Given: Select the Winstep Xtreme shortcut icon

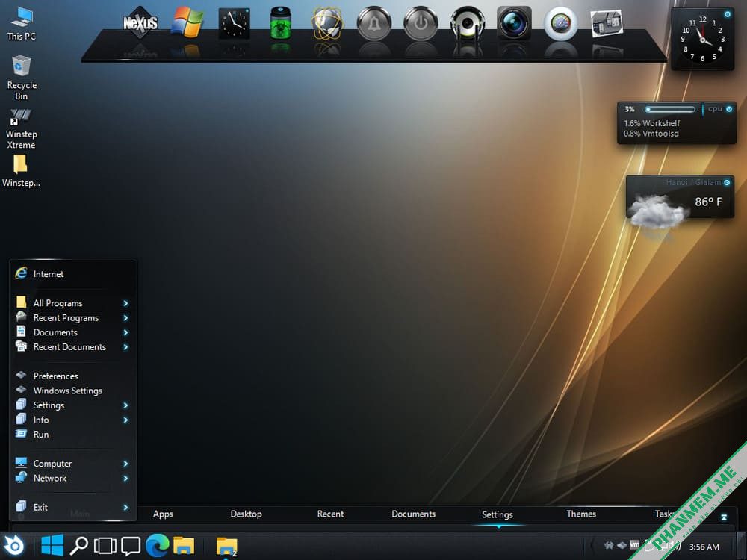Looking at the screenshot, I should (x=21, y=128).
